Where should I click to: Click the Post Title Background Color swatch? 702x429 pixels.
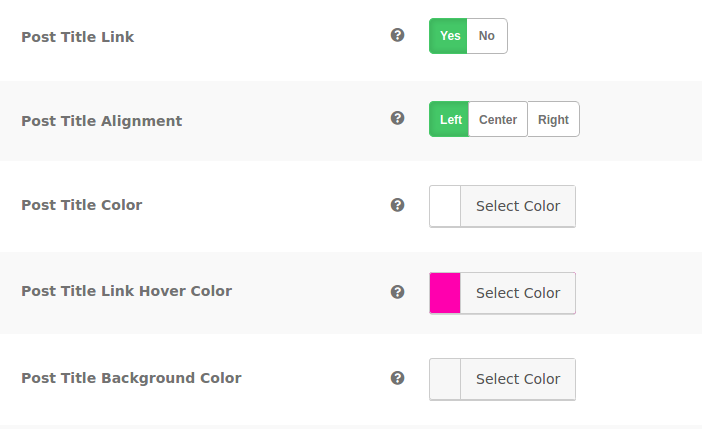(x=445, y=379)
